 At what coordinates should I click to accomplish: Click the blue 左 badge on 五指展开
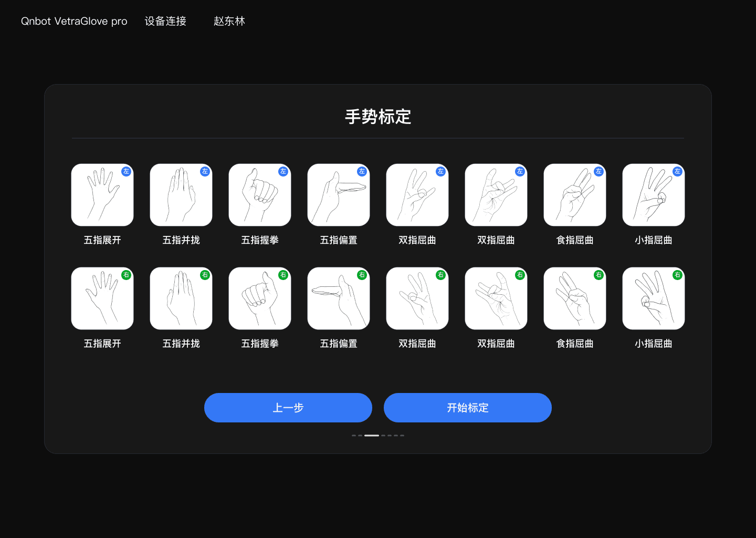pyautogui.click(x=126, y=171)
